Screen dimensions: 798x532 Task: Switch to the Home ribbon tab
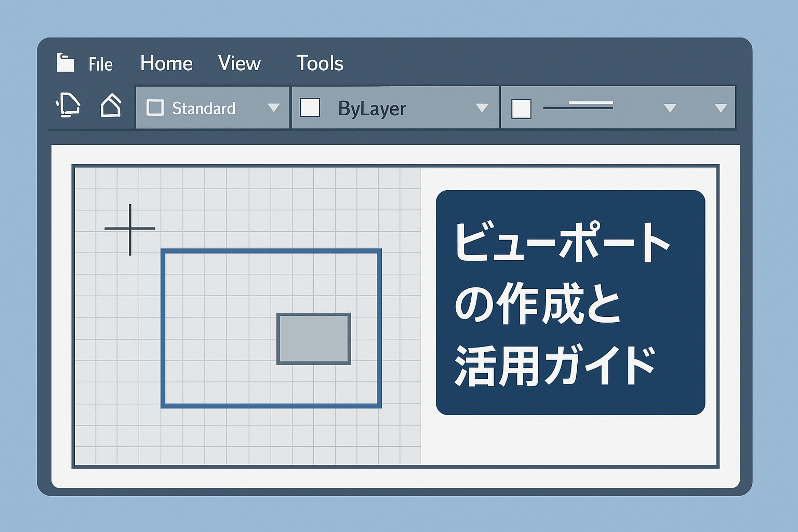165,63
